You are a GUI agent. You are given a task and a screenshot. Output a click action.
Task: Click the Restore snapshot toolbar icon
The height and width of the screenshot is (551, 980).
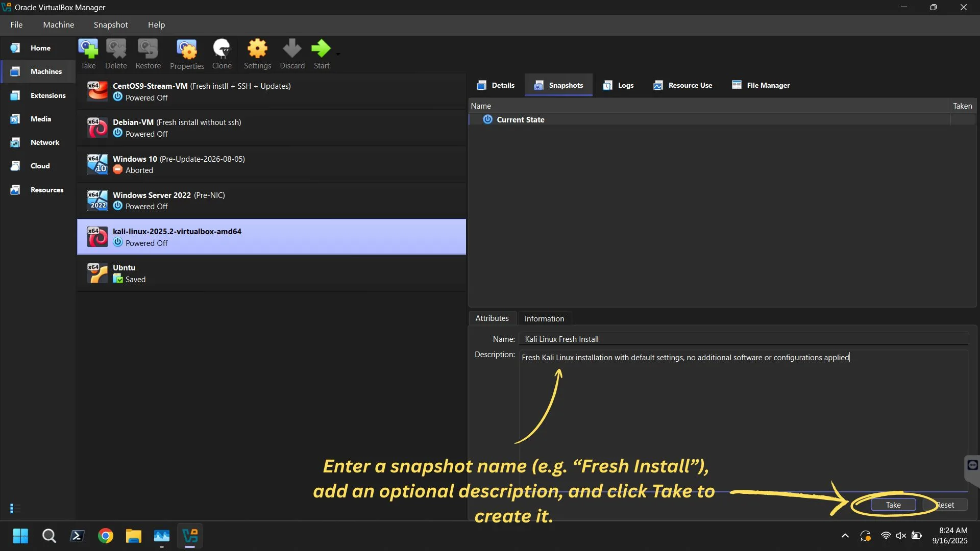tap(148, 54)
